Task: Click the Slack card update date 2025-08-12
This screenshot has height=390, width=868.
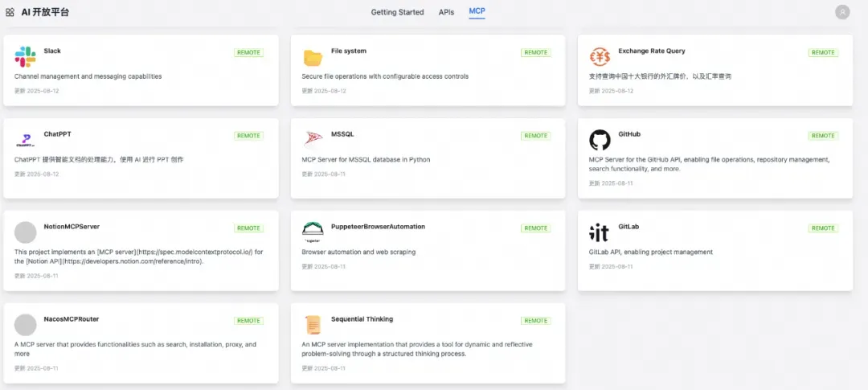Action: click(x=36, y=91)
